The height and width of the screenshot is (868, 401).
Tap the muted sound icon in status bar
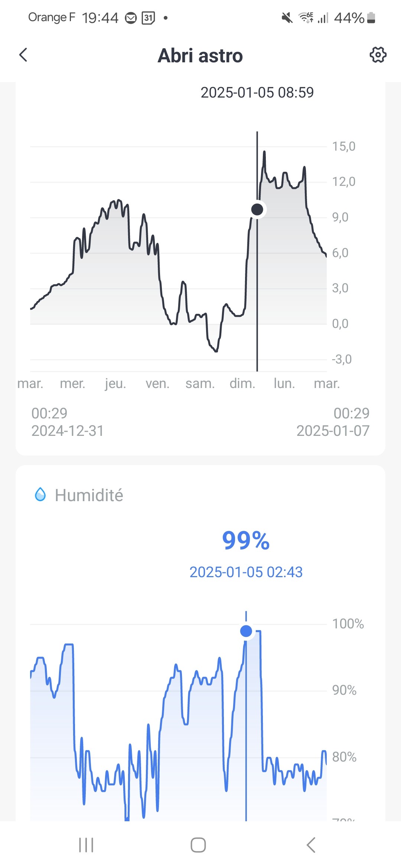pyautogui.click(x=287, y=17)
